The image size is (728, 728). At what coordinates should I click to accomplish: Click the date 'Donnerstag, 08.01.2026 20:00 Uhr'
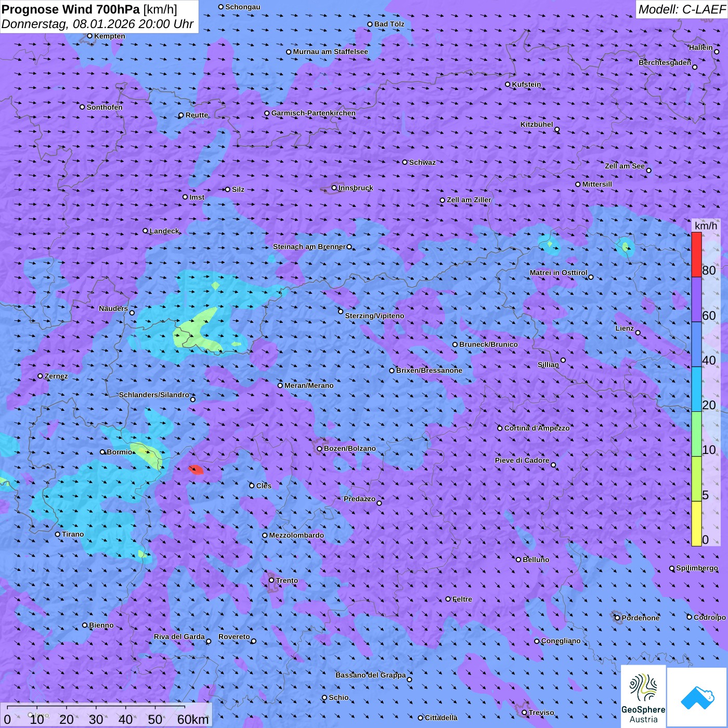pyautogui.click(x=97, y=24)
